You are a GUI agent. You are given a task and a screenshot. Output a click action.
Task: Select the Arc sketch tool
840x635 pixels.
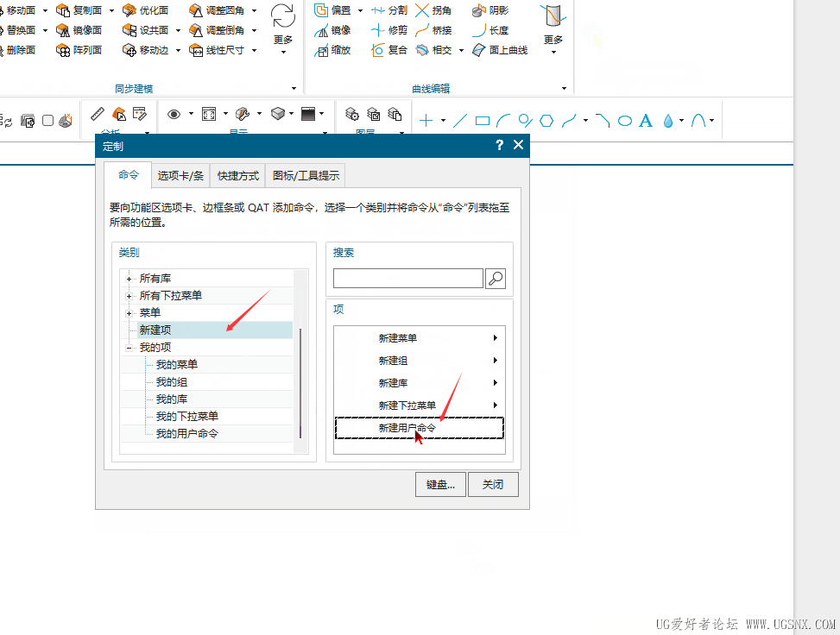pos(503,121)
